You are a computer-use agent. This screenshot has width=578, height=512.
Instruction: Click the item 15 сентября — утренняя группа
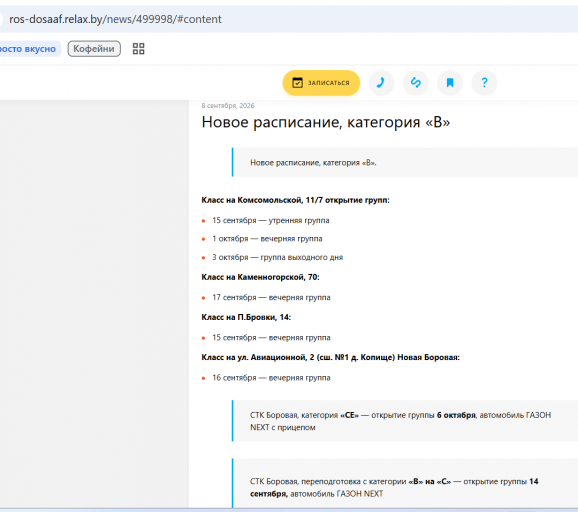pos(271,220)
